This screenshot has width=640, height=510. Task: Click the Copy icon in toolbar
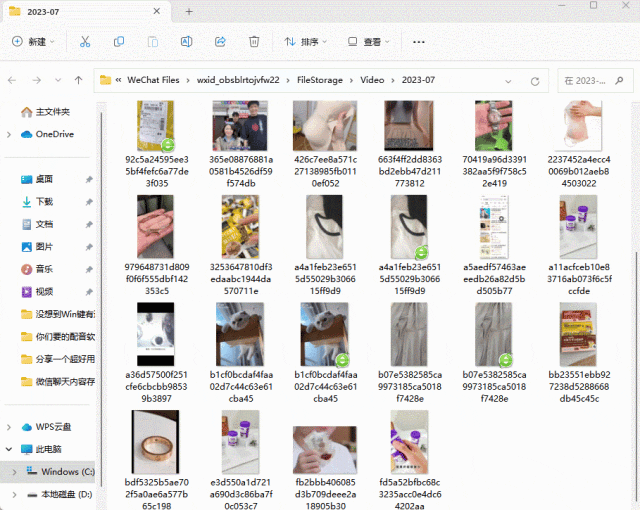pos(119,42)
